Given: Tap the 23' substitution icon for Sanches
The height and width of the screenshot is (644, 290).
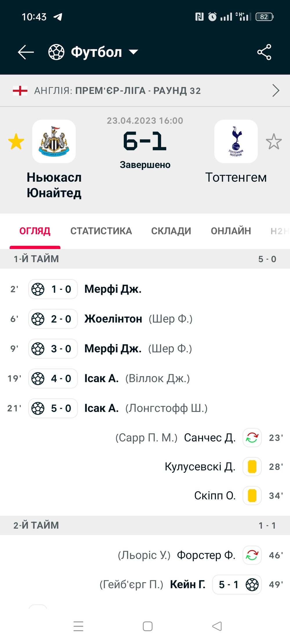Looking at the screenshot, I should (x=252, y=437).
